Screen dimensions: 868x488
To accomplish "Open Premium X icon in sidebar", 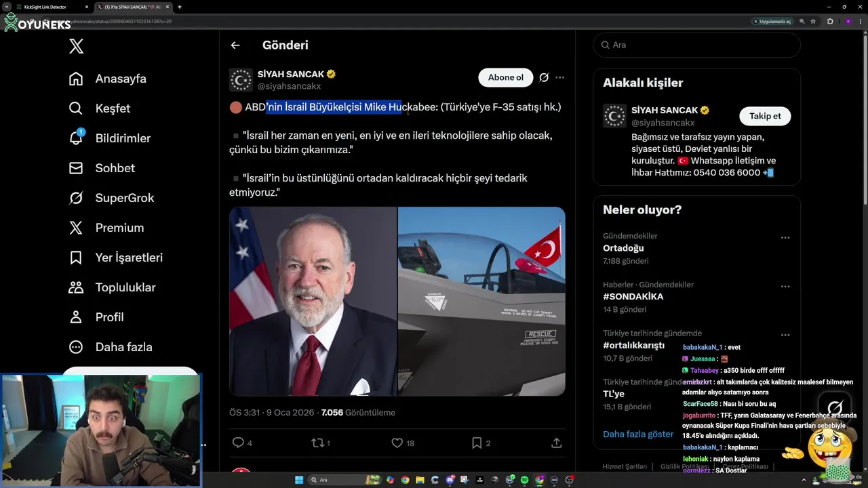I will 76,228.
